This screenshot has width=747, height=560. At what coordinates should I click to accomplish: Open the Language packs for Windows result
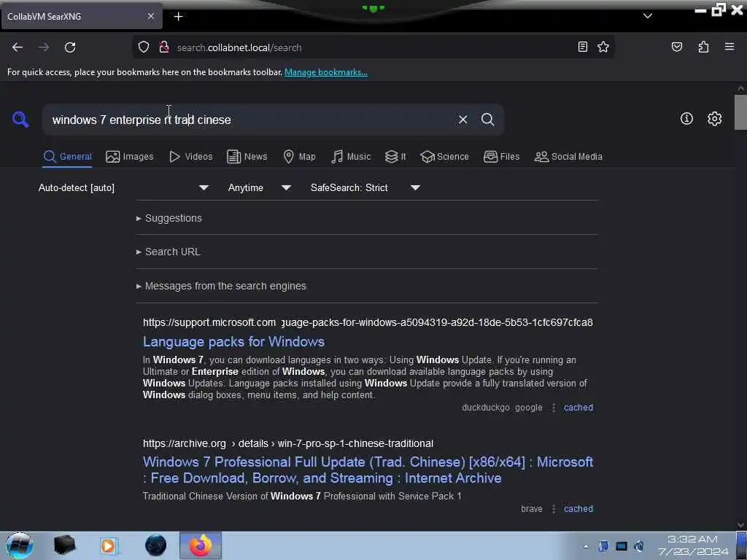coord(234,341)
